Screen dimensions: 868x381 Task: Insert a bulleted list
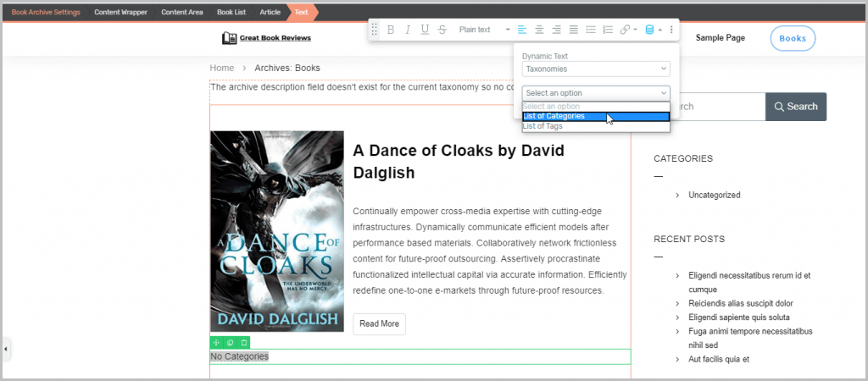pyautogui.click(x=591, y=30)
